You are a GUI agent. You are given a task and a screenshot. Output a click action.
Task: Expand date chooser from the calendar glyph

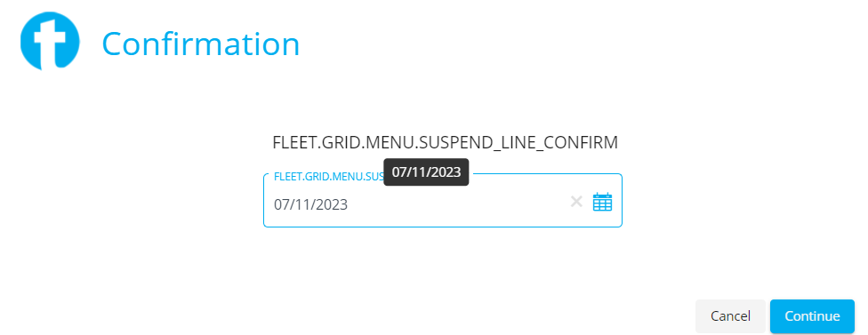pos(602,202)
